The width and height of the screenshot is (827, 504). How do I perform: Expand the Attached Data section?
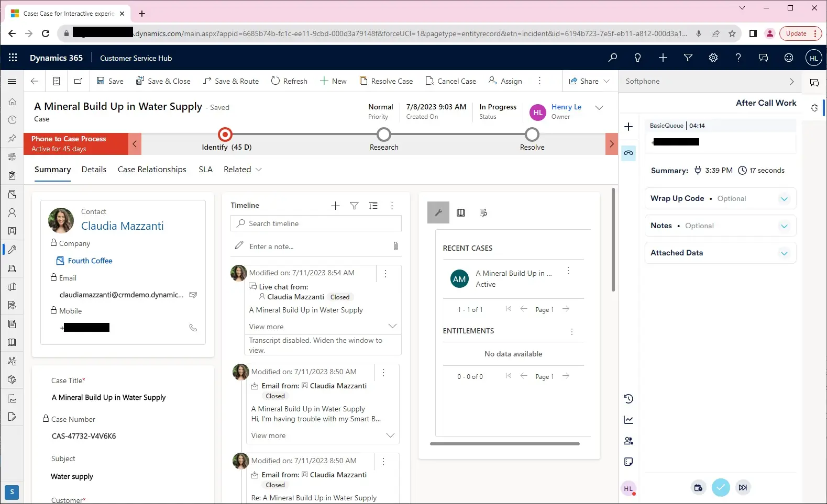784,253
